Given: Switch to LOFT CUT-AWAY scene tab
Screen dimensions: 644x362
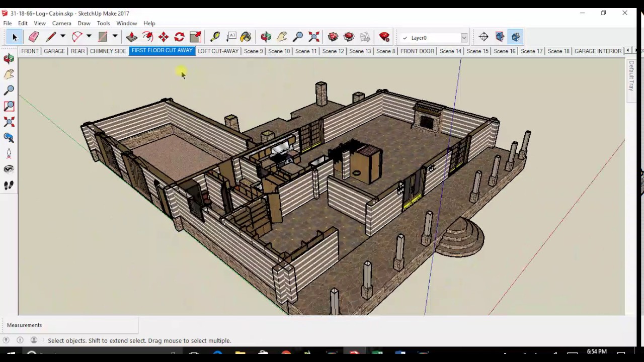Looking at the screenshot, I should tap(218, 51).
